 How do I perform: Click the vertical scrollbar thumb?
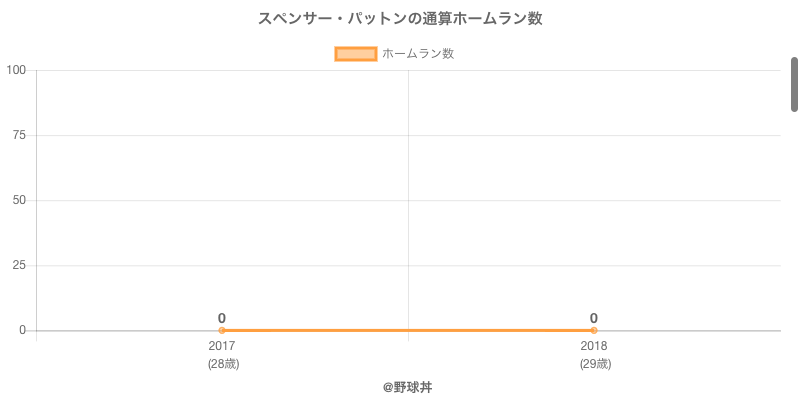(x=794, y=84)
